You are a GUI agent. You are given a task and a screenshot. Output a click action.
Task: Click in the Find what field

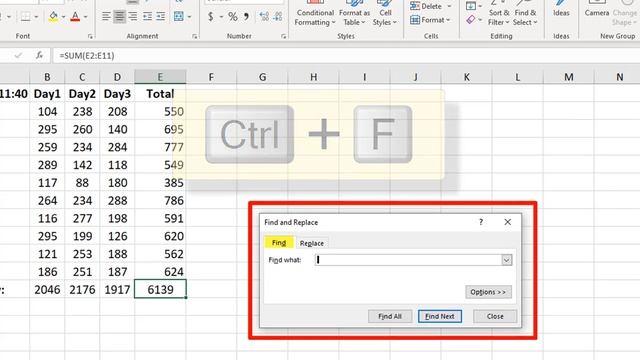coord(408,260)
